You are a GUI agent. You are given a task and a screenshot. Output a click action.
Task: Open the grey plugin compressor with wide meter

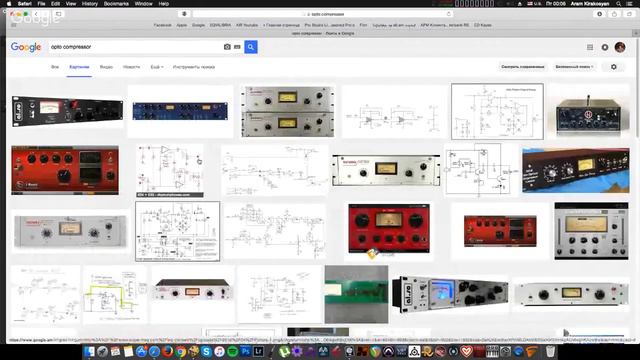click(x=591, y=231)
